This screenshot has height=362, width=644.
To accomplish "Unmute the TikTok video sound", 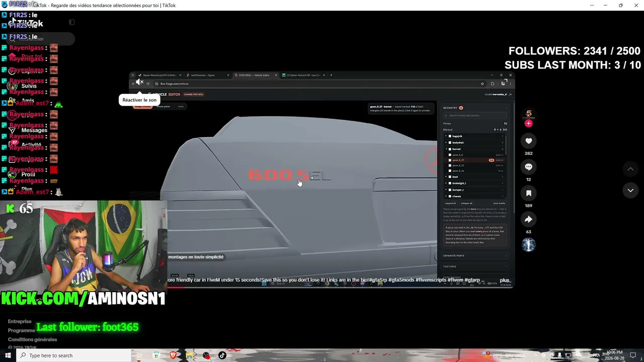I will tap(139, 82).
